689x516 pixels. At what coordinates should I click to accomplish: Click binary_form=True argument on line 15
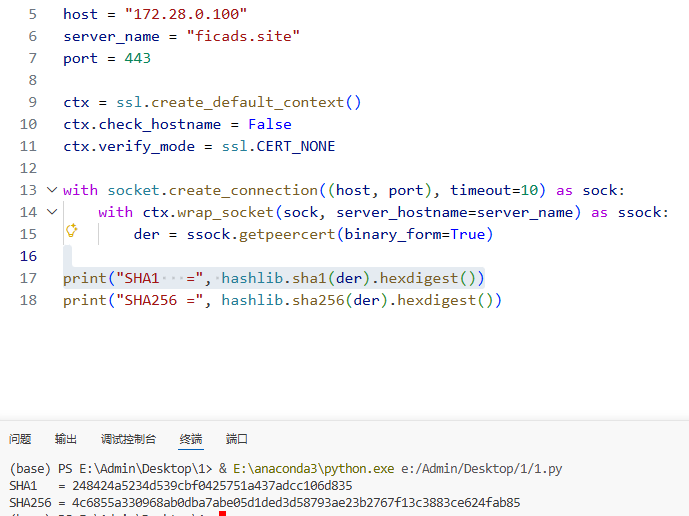pyautogui.click(x=415, y=234)
